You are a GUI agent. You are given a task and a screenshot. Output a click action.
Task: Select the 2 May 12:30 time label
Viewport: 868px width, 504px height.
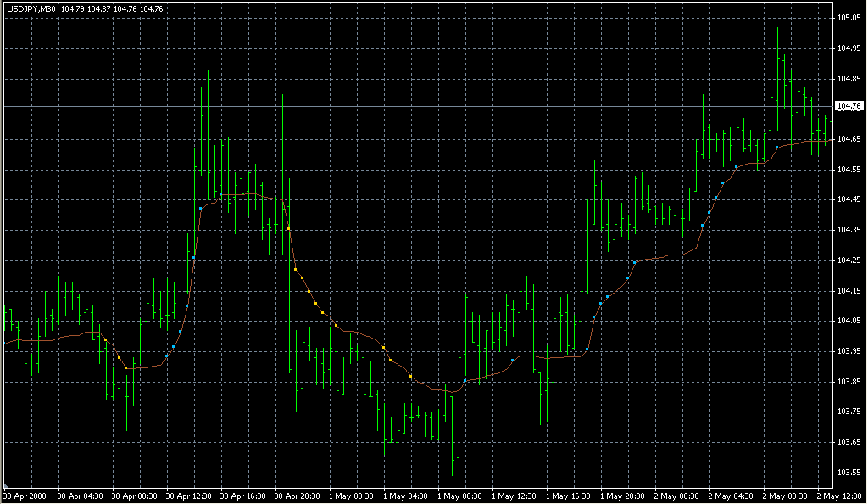click(839, 495)
